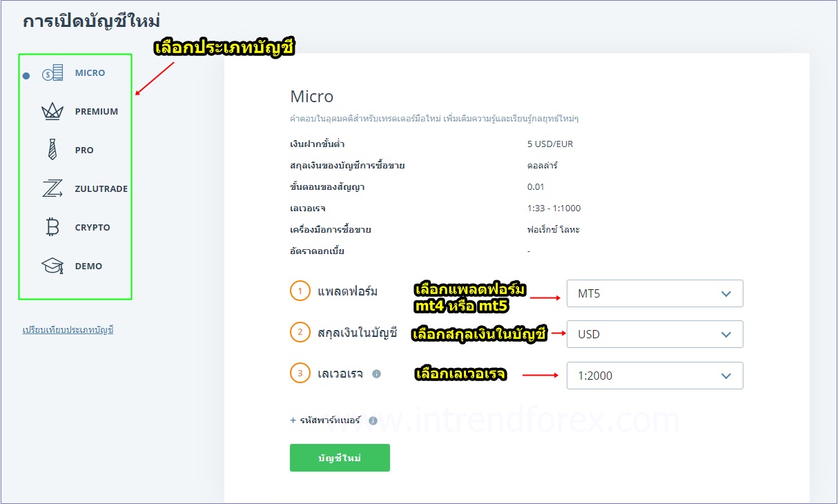The image size is (838, 504).
Task: Click info icon beside partner code
Action: coord(373,420)
